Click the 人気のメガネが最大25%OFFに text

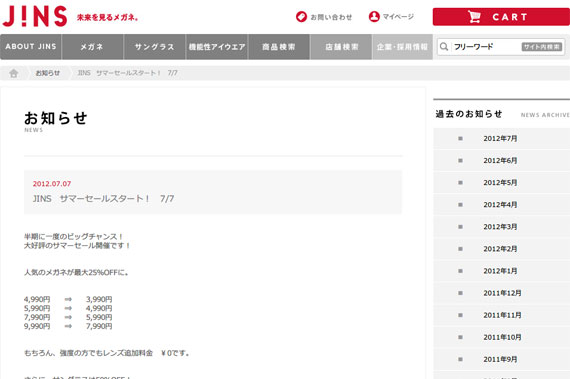76,272
